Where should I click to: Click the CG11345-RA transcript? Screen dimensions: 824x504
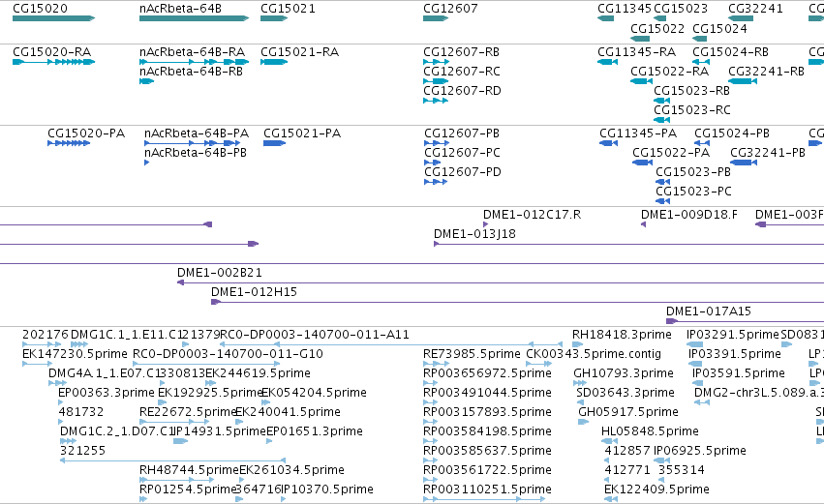click(607, 62)
